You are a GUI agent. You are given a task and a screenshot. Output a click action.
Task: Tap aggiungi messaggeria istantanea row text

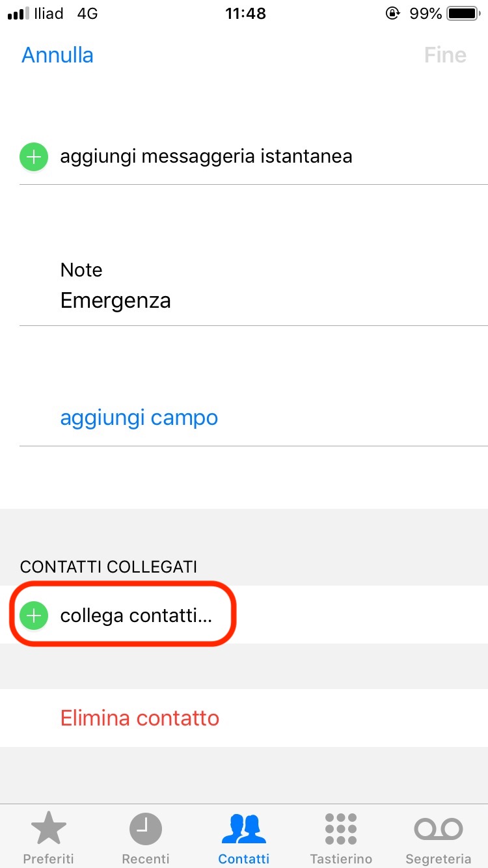pyautogui.click(x=206, y=157)
